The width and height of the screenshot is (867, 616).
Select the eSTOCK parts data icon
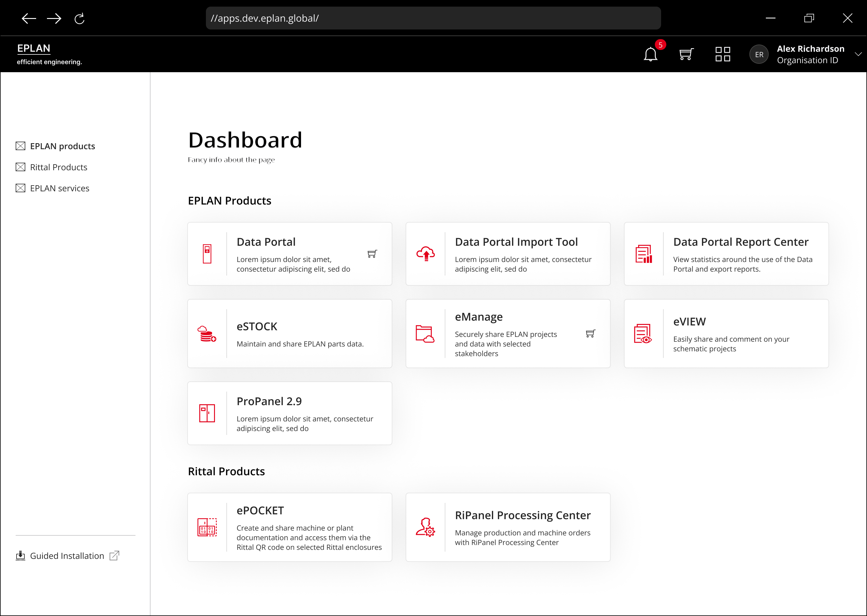click(x=207, y=333)
